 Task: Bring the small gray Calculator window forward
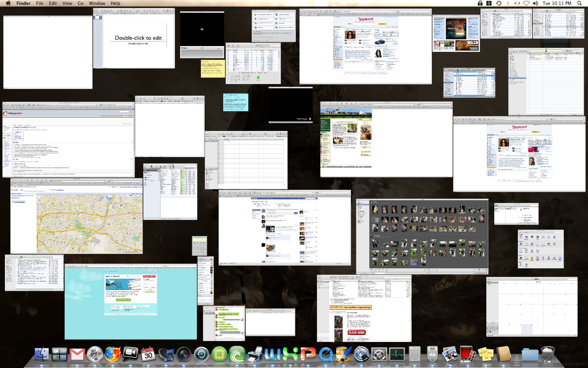200,246
